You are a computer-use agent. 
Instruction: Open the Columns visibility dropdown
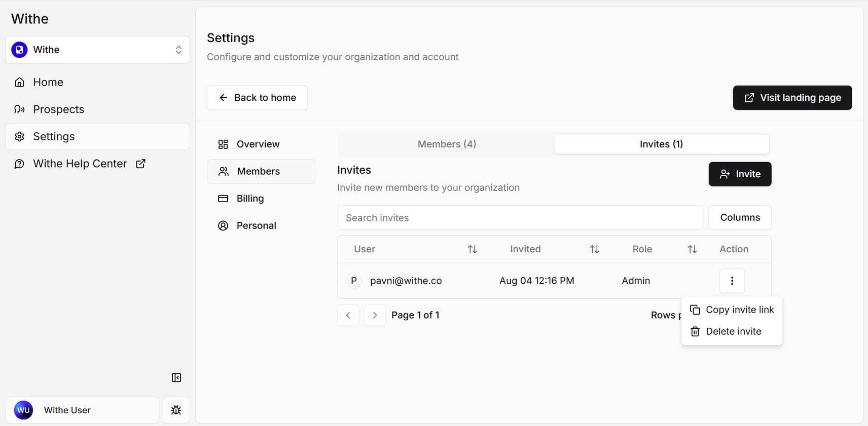[740, 218]
